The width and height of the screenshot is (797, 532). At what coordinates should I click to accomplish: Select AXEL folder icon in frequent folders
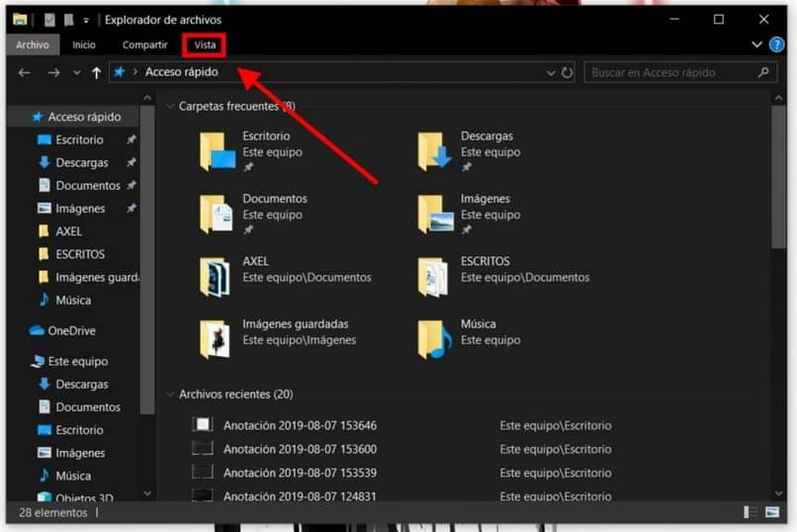pos(215,277)
